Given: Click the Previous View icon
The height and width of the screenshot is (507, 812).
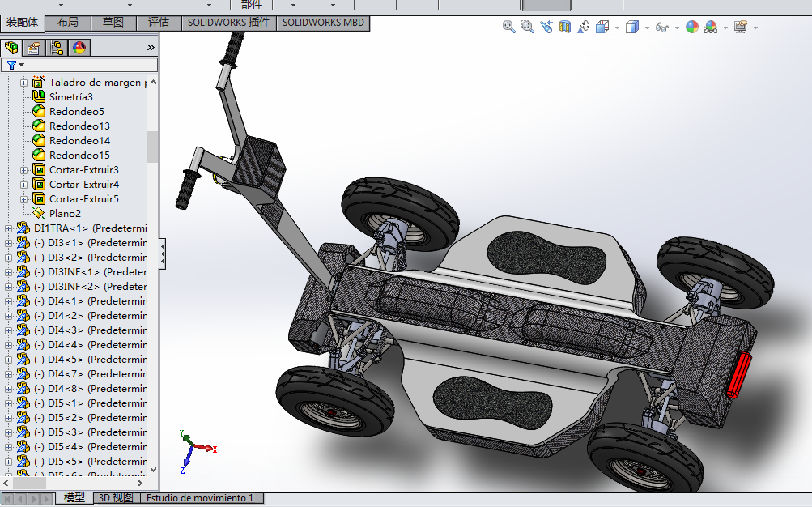Looking at the screenshot, I should coord(546,27).
